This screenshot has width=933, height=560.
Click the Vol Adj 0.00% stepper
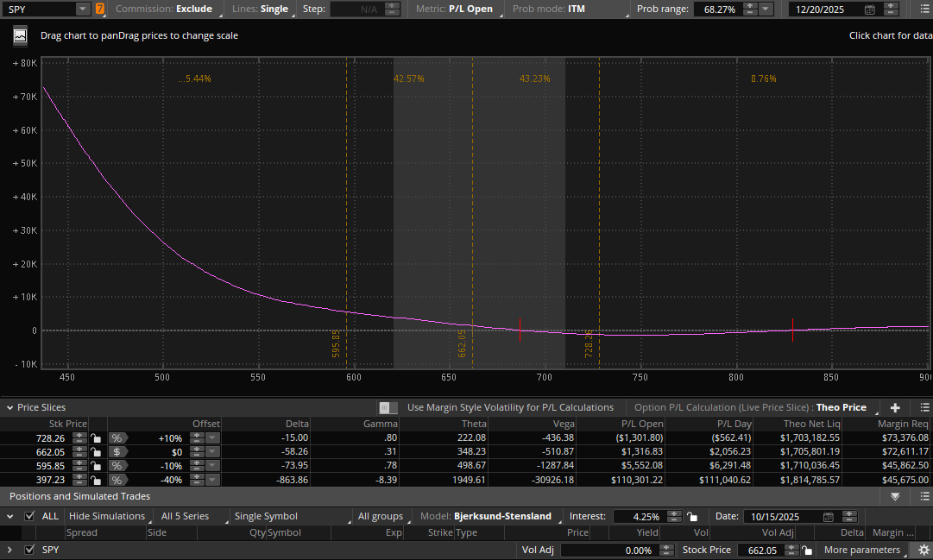pyautogui.click(x=666, y=550)
